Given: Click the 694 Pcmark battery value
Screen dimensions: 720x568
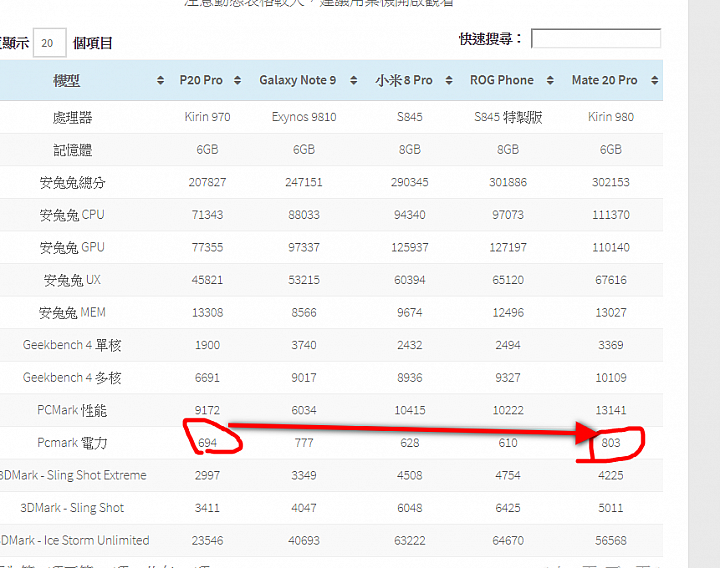Looking at the screenshot, I should [208, 443].
